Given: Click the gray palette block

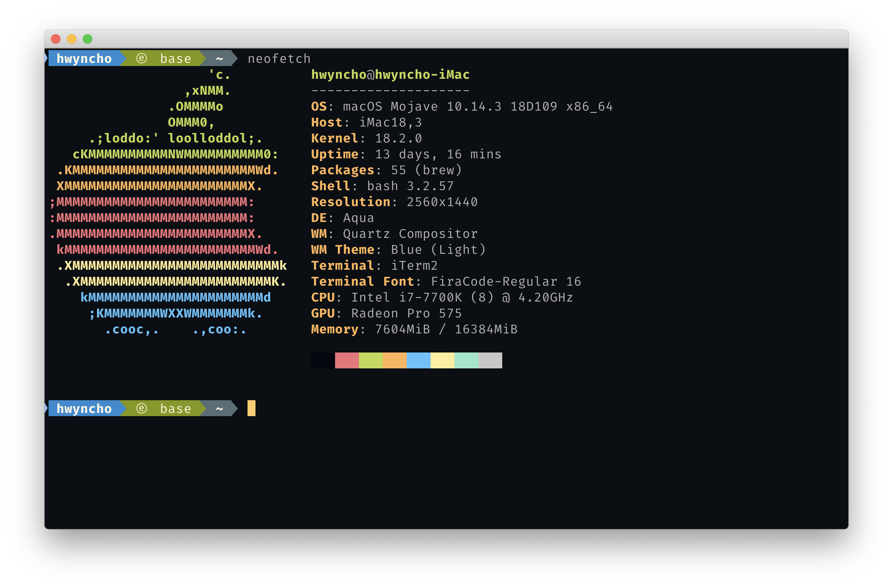Looking at the screenshot, I should 490,360.
